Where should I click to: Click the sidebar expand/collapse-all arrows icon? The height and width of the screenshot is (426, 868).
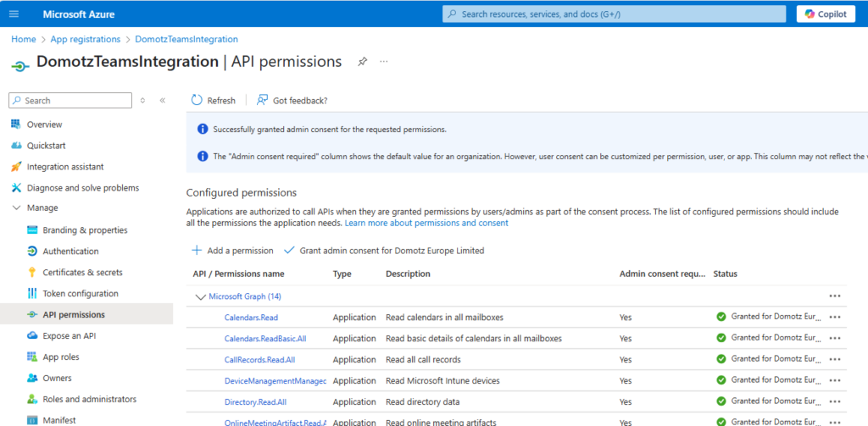[x=142, y=101]
